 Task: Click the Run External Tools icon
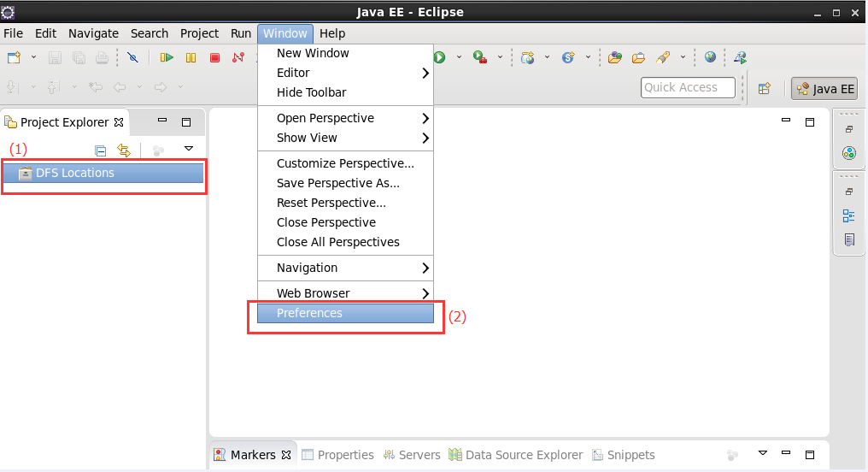480,57
